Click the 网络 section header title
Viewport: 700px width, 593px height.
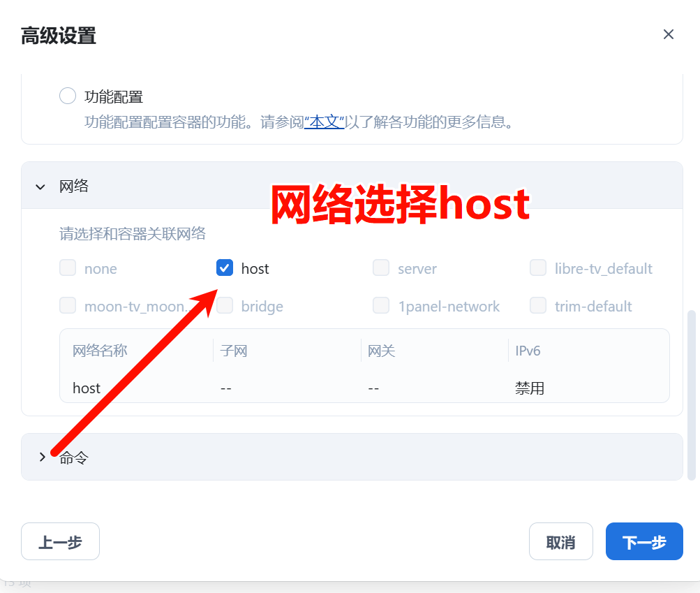click(74, 186)
